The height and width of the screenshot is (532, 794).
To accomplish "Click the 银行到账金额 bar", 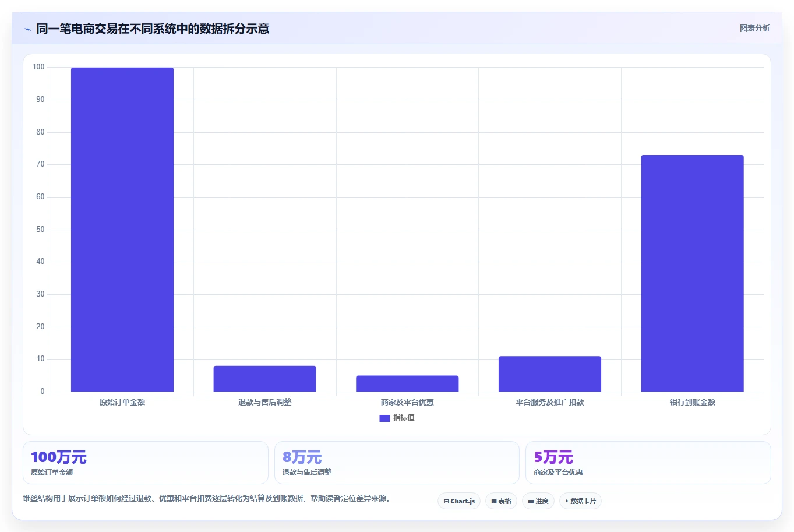I will click(x=692, y=273).
